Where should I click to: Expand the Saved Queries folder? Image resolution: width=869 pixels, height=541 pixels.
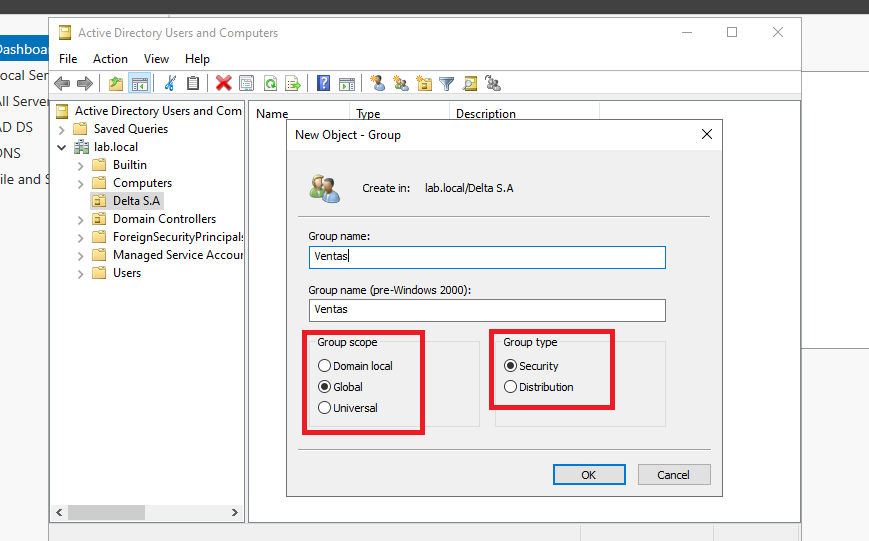click(x=62, y=129)
